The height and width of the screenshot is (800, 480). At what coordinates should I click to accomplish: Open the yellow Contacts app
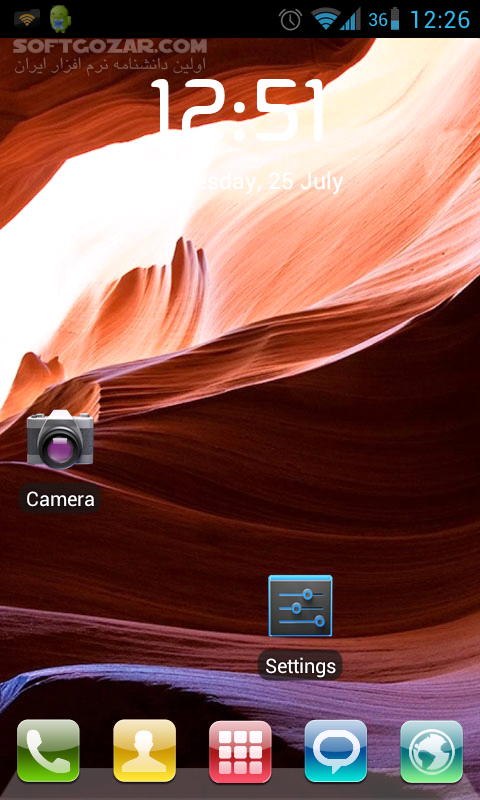[x=144, y=751]
